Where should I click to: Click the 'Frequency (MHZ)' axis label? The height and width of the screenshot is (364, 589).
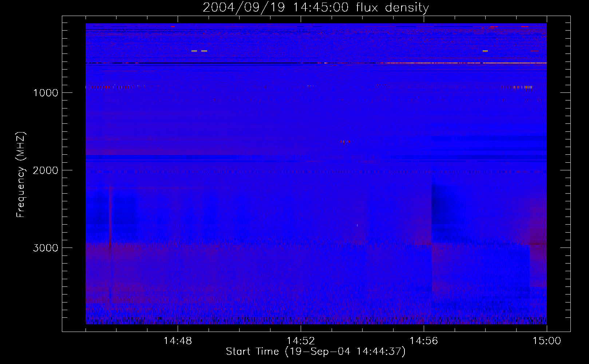point(21,174)
